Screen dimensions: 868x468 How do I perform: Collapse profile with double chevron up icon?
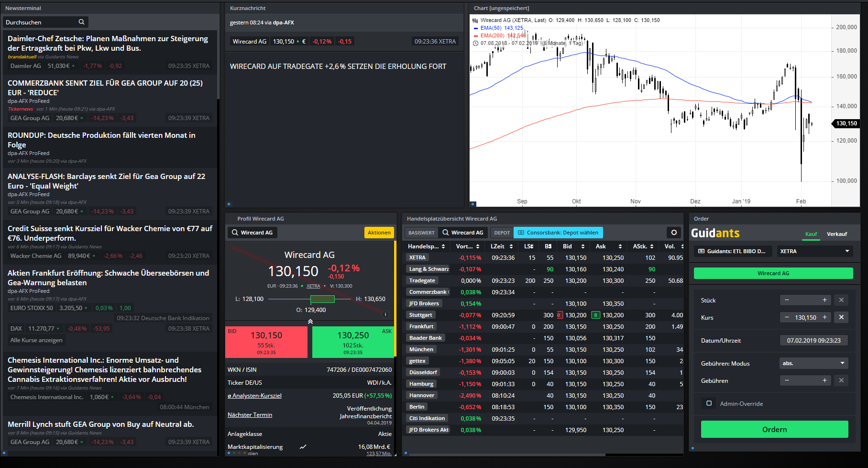tap(310, 322)
